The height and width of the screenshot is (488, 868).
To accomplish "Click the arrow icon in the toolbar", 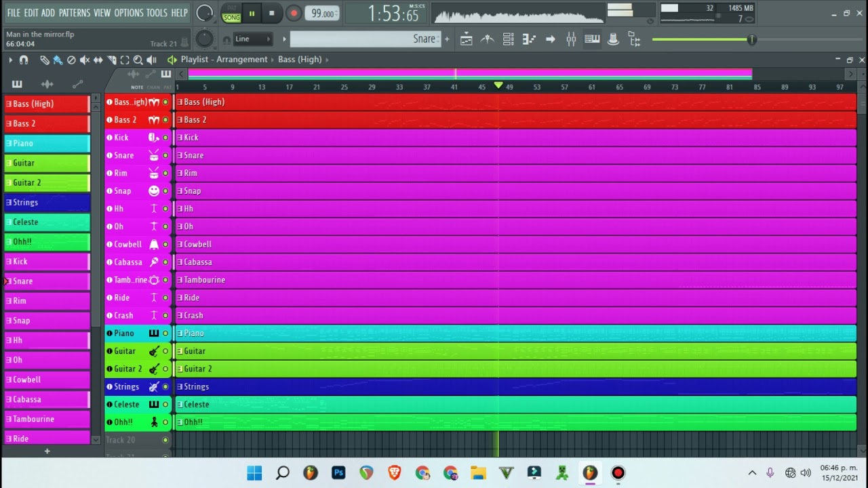I will 550,39.
